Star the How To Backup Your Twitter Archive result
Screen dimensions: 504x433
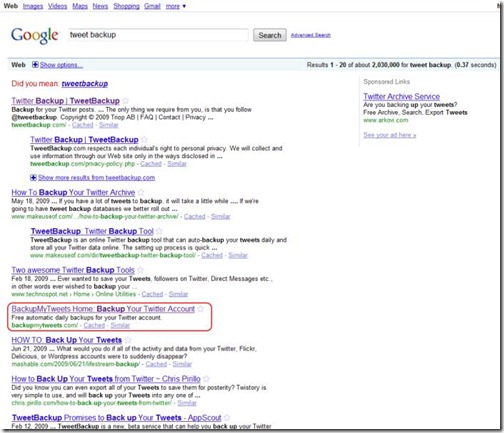click(x=141, y=192)
